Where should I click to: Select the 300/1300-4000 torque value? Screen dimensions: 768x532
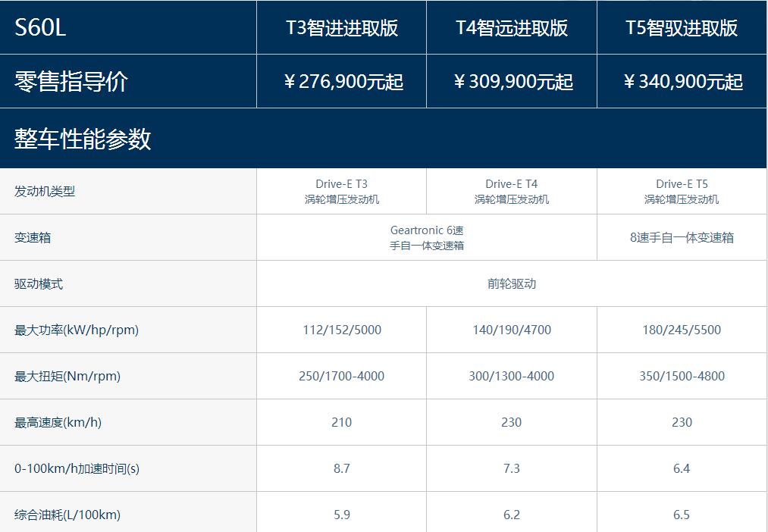point(512,376)
